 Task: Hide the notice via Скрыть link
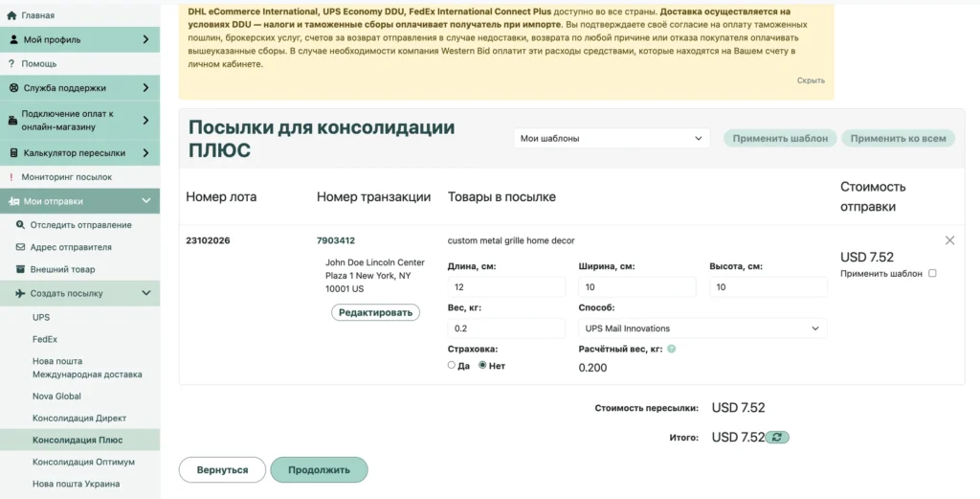tap(811, 80)
